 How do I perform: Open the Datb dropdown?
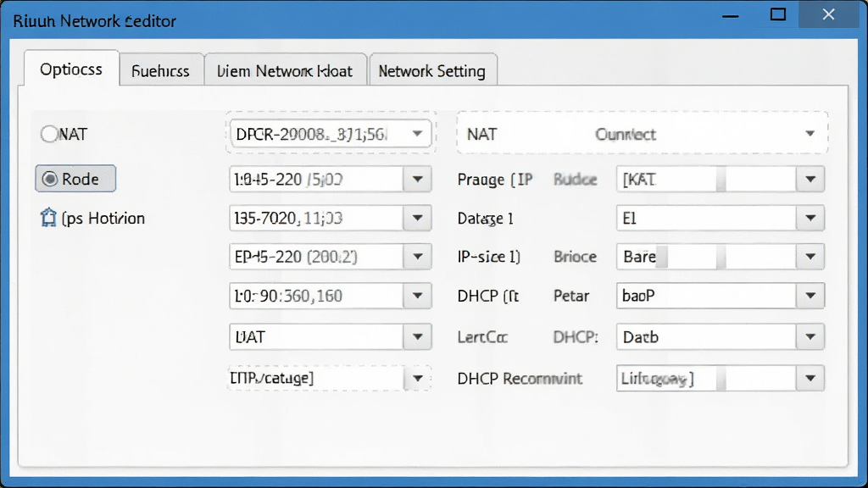pos(721,337)
